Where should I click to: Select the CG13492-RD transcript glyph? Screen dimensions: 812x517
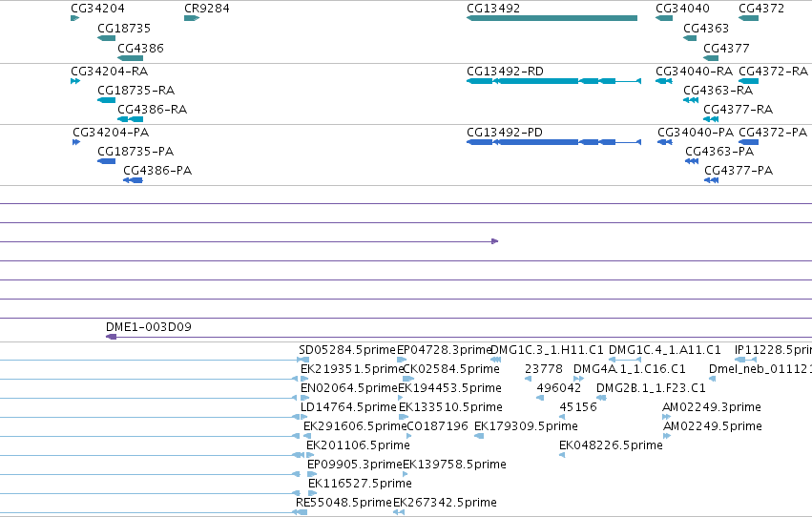coord(554,81)
